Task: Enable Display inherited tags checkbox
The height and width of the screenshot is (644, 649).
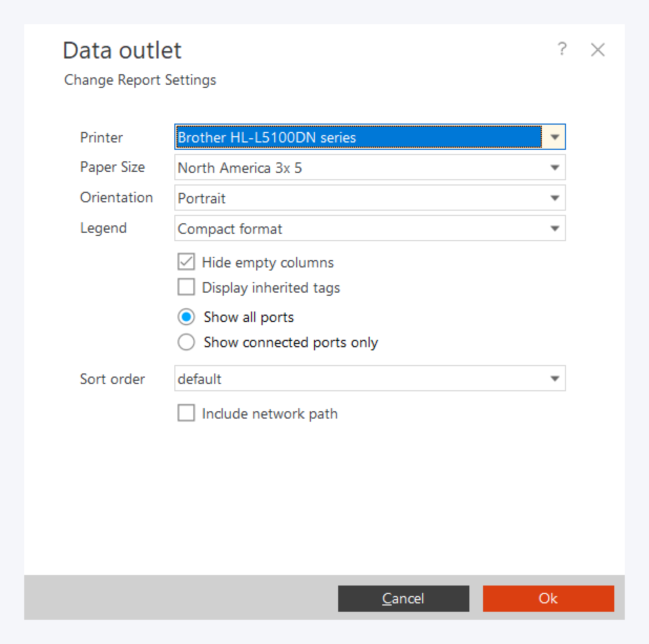Action: pos(186,287)
